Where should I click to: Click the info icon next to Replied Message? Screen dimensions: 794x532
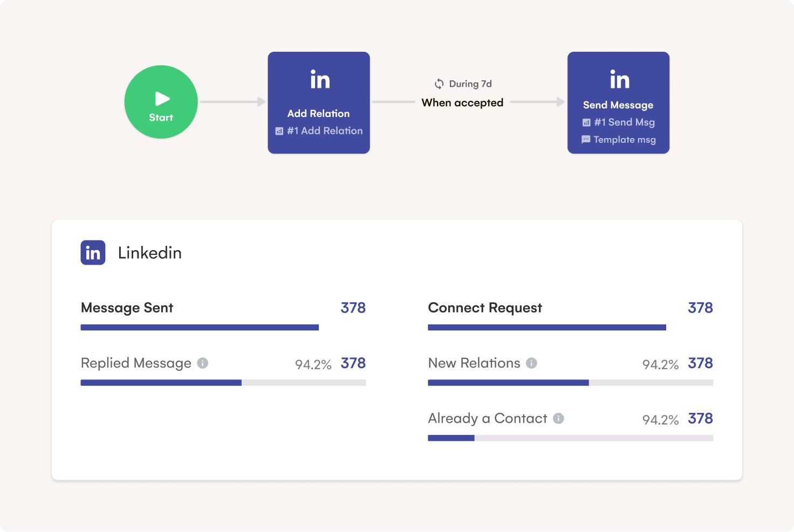[203, 363]
